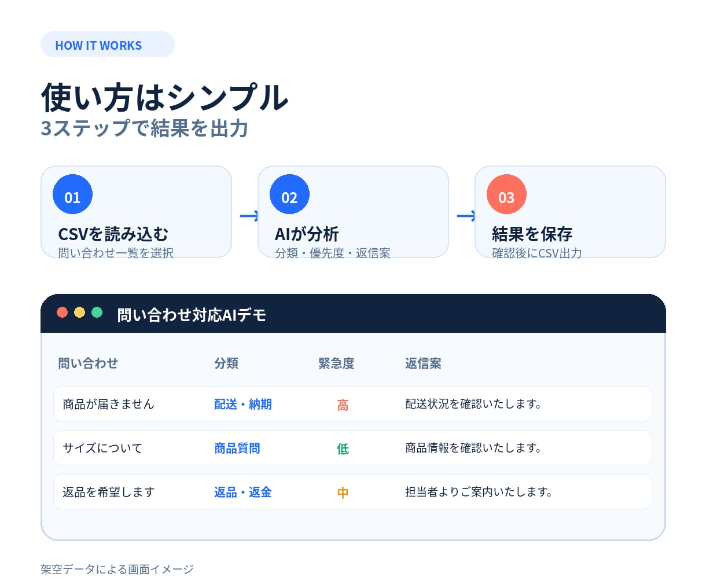Click the 3ステップで結果を出力 subheading
The width and height of the screenshot is (706, 588).
tap(145, 128)
